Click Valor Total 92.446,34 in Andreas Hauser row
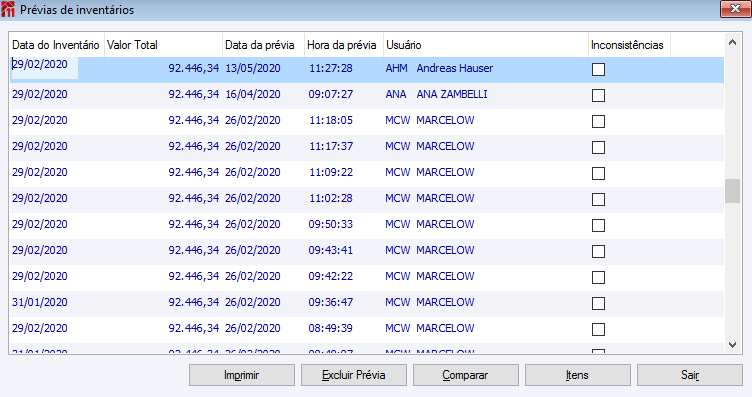752x397 pixels. (x=194, y=68)
